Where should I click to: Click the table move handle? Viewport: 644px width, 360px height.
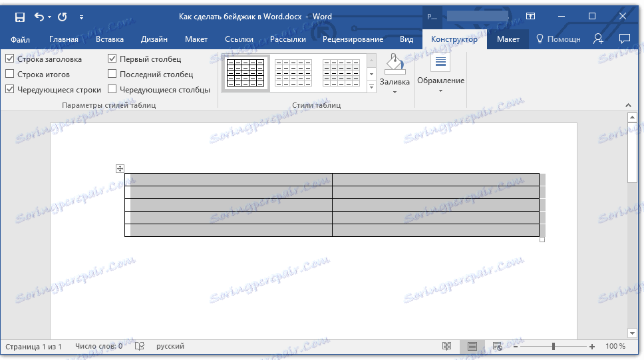(x=120, y=168)
